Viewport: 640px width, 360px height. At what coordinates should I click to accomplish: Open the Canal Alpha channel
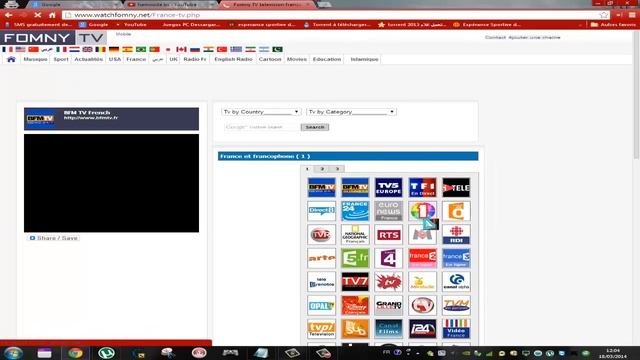(456, 282)
